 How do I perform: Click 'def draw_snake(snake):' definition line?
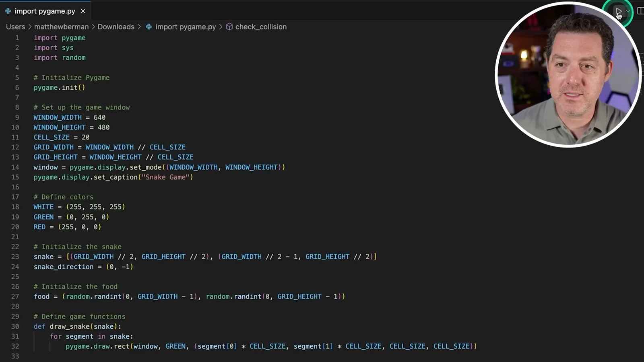click(x=77, y=327)
